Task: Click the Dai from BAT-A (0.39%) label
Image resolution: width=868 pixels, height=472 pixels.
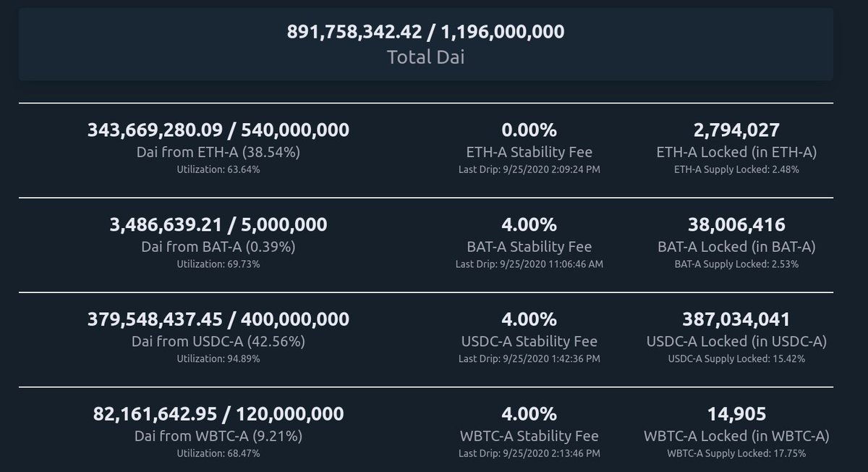Action: [x=218, y=246]
